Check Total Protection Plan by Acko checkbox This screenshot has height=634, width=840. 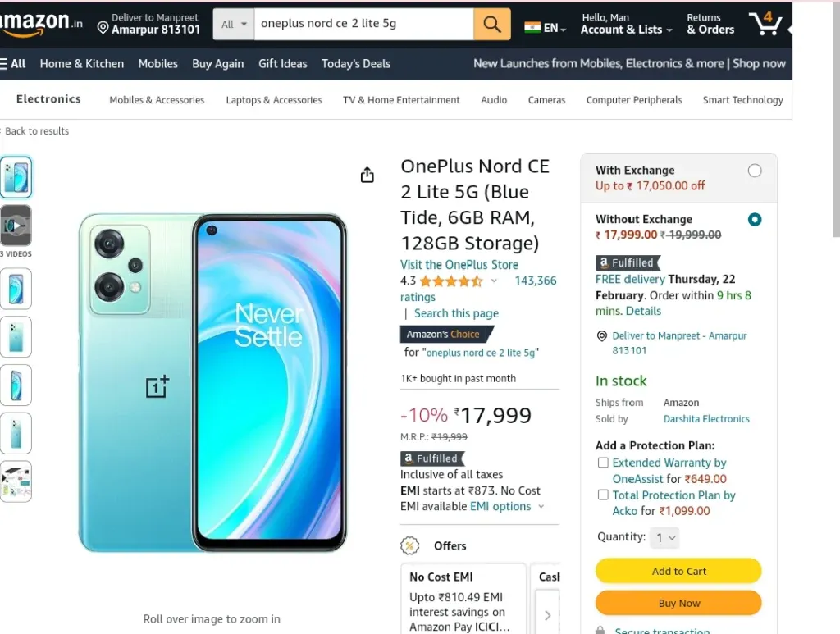pos(603,495)
